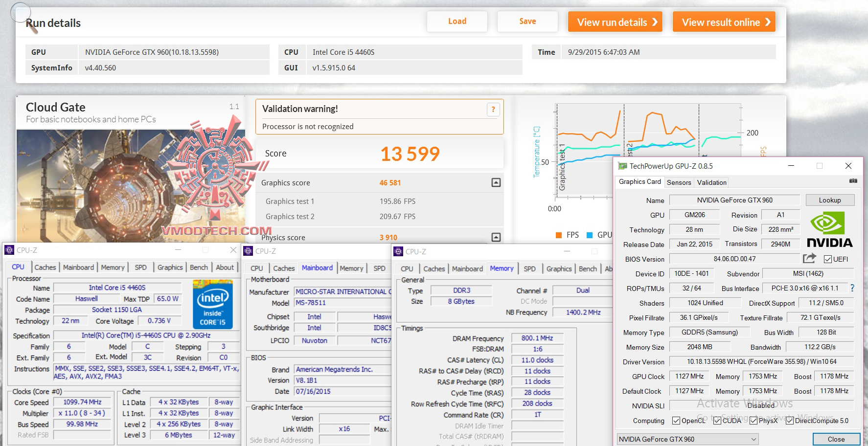
Task: Click the Graphics test 1 row 195.86 FPS
Action: [380, 201]
